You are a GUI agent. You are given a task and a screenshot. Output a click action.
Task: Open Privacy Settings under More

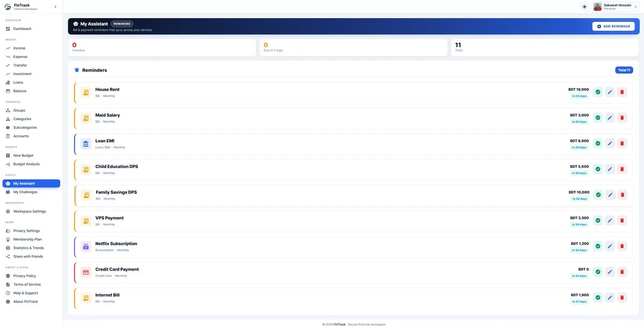pos(31,231)
